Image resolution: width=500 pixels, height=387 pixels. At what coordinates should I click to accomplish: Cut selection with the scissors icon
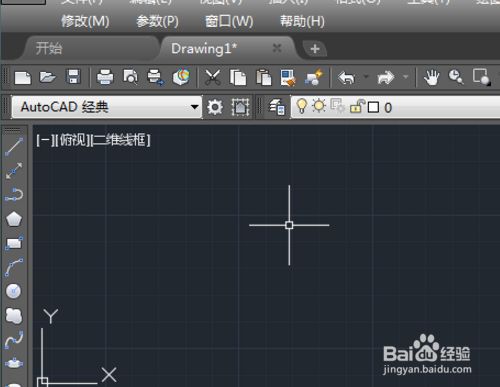click(x=212, y=77)
